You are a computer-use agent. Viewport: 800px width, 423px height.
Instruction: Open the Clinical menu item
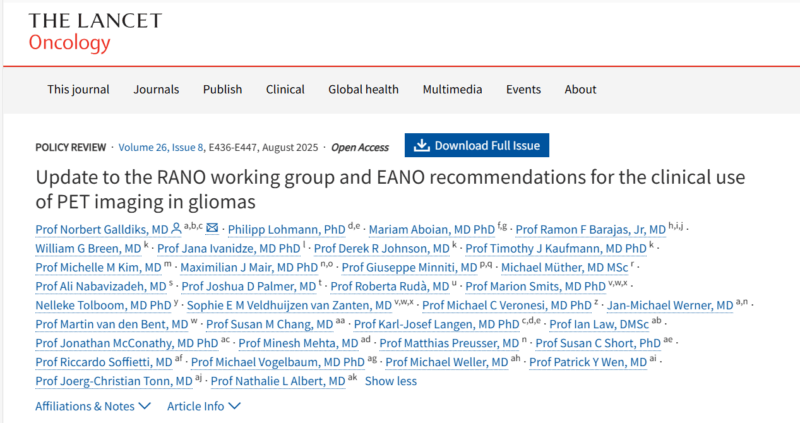285,89
